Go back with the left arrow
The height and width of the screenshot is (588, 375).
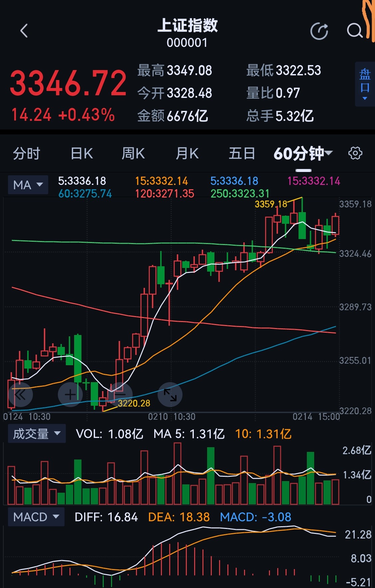tap(24, 31)
